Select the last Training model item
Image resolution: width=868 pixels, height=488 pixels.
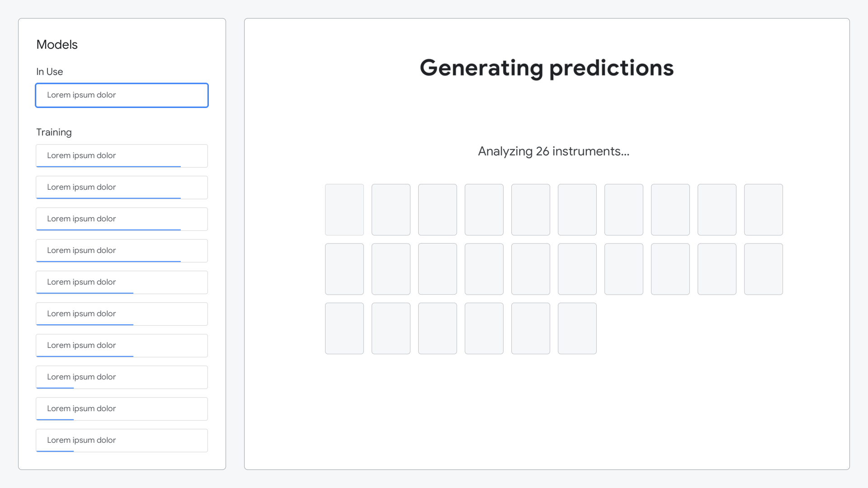pyautogui.click(x=122, y=441)
